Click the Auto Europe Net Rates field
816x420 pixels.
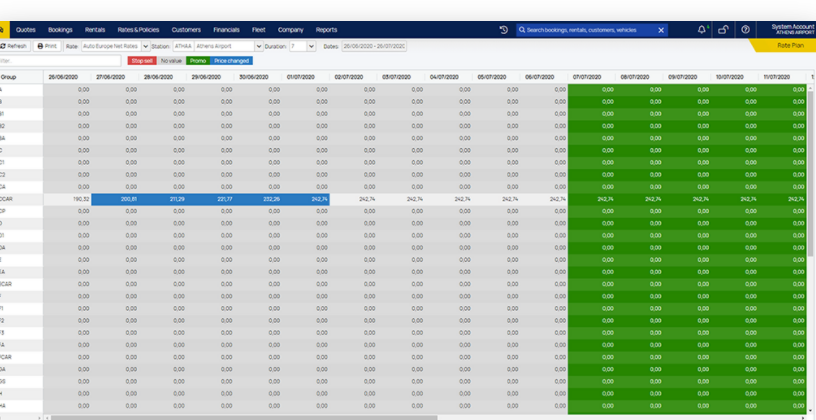tap(111, 46)
